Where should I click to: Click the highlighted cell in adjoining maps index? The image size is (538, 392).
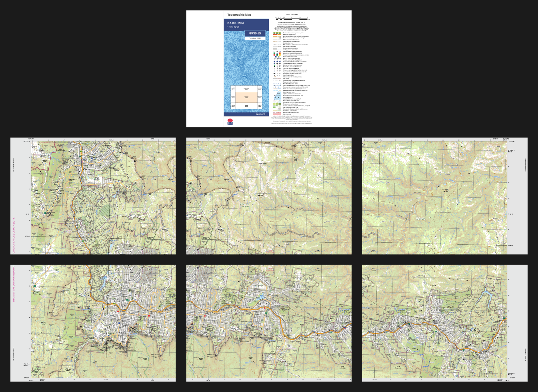[x=247, y=97]
